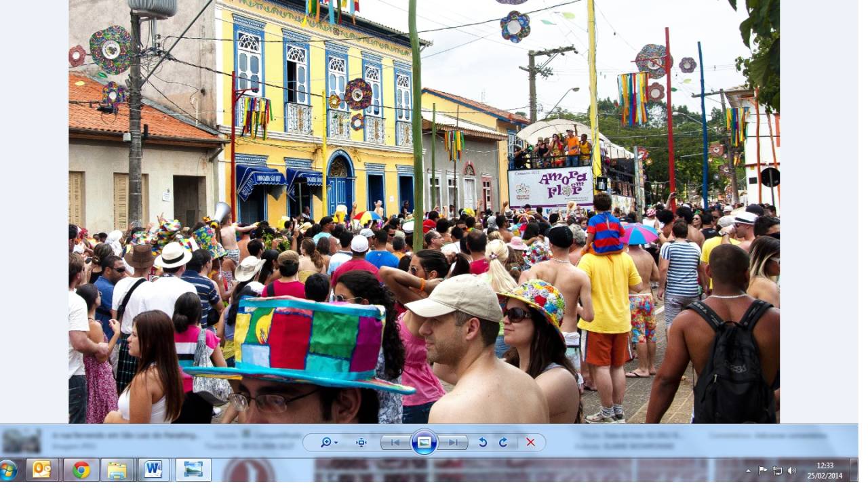Viewport: 868px width, 488px height.
Task: Go to the next photo
Action: [453, 443]
